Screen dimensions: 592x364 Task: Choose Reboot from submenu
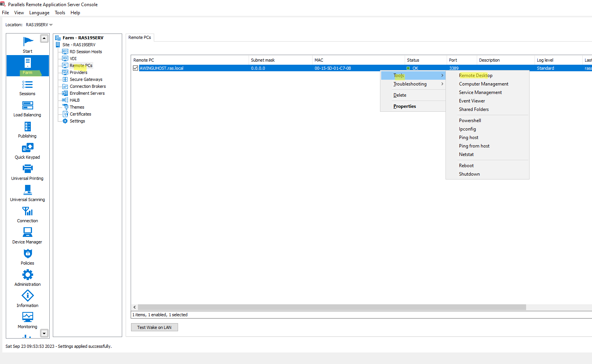click(x=487, y=166)
